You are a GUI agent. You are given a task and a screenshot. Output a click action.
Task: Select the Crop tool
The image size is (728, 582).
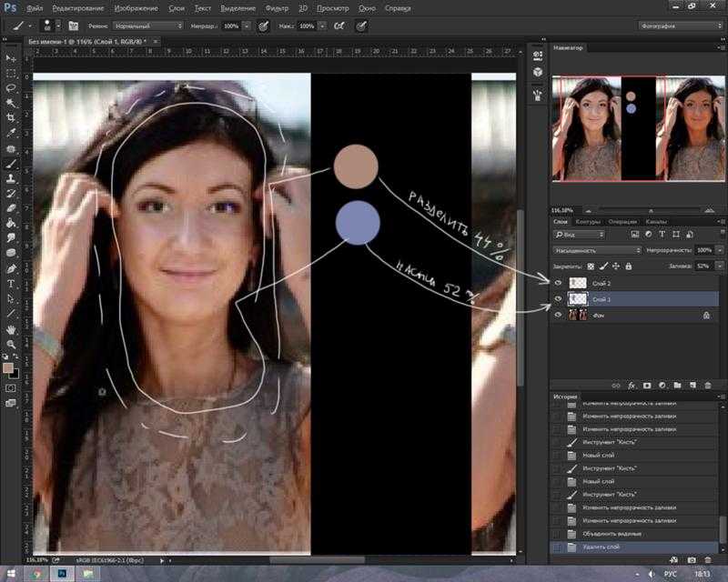point(11,117)
